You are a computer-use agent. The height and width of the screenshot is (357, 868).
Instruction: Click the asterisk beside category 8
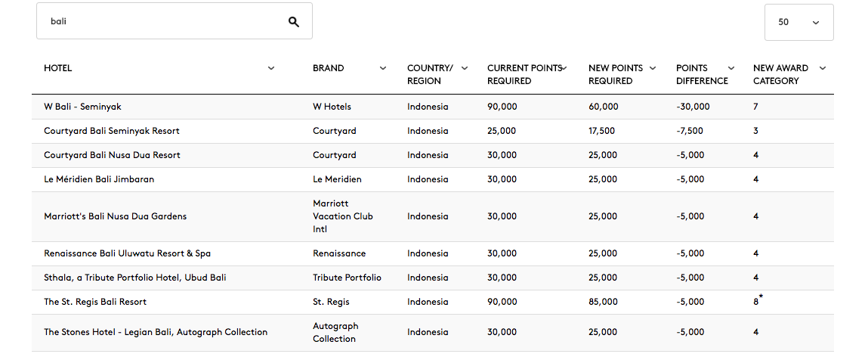(761, 297)
